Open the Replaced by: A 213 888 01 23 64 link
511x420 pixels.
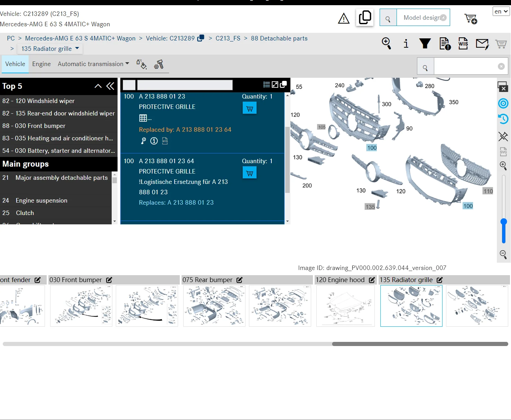click(x=185, y=130)
